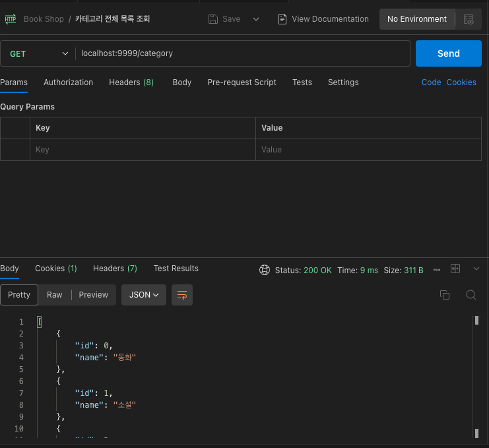Viewport: 489px width, 448px height.
Task: Open the Pre-request Script tab
Action: click(242, 82)
